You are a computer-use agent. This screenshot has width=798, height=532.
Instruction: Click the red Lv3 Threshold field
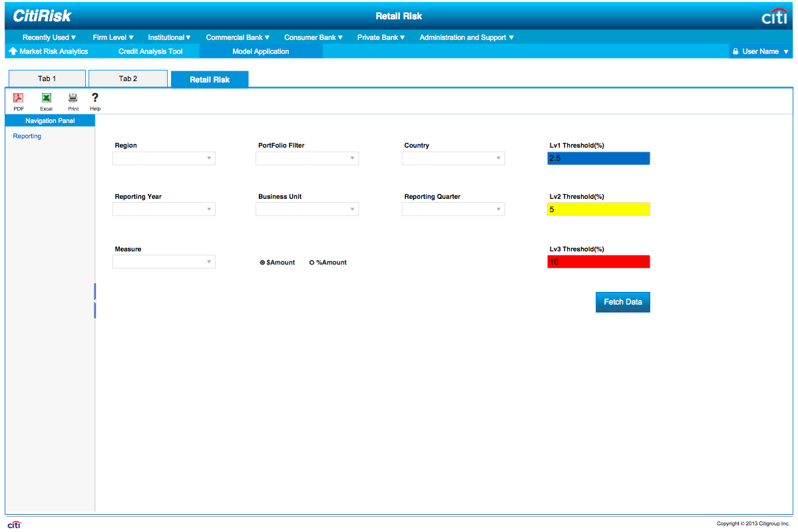point(598,261)
